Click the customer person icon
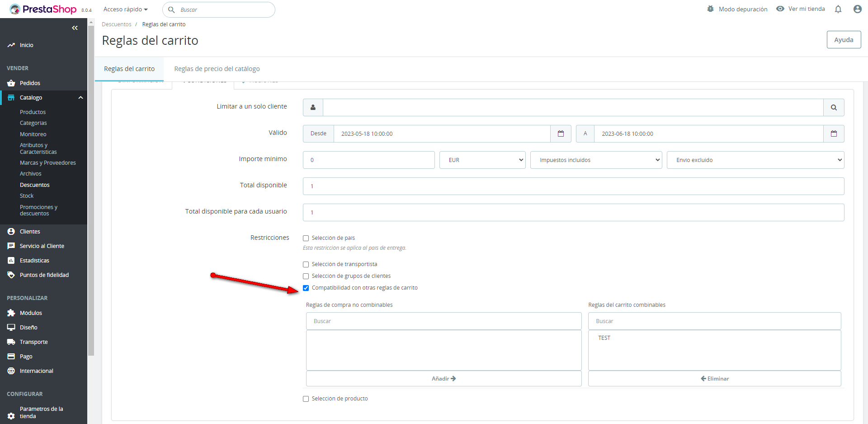This screenshot has height=424, width=868. point(313,108)
